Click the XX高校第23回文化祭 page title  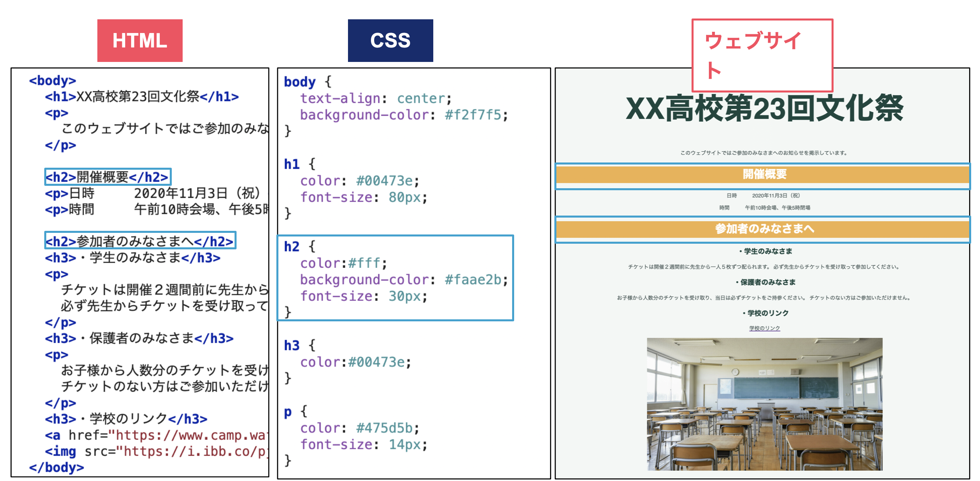pos(764,109)
